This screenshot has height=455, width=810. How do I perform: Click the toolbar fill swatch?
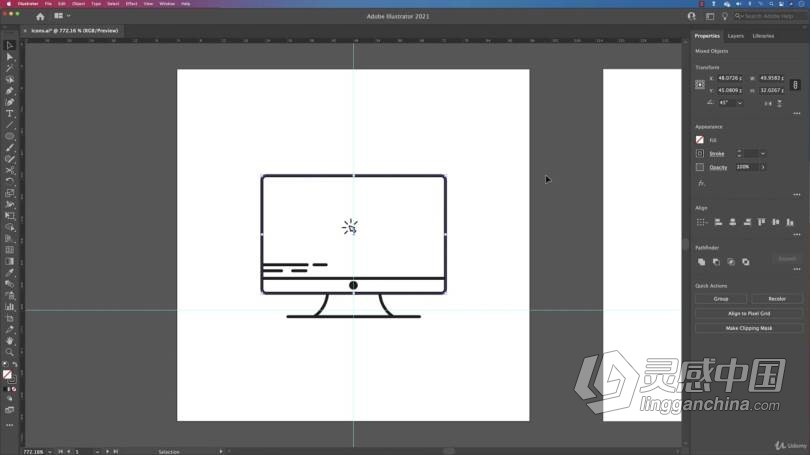7,374
